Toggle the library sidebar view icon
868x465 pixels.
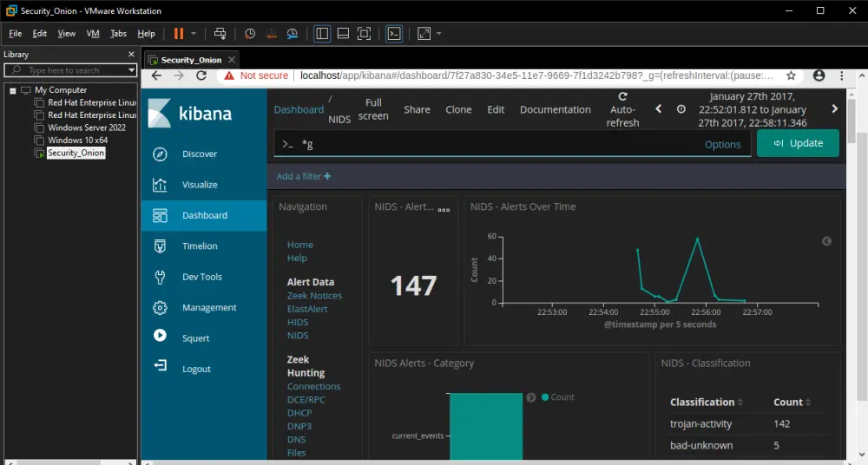coord(322,34)
